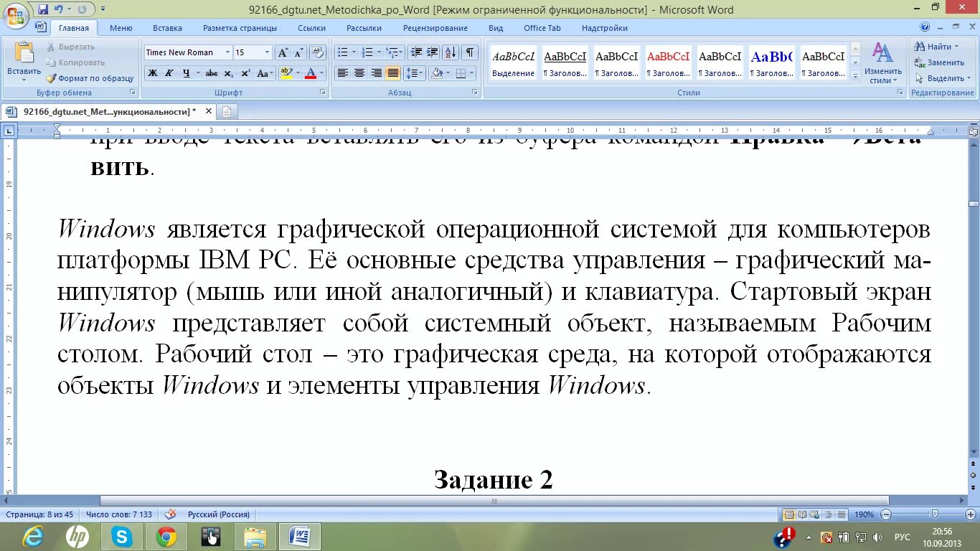Open File Explorer from the taskbar

(255, 537)
